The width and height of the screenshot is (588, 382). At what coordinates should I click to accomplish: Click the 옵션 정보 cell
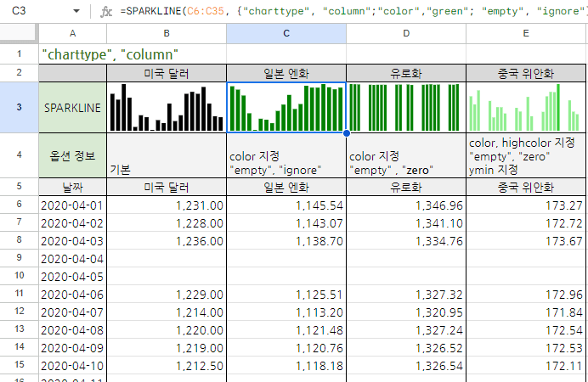[72, 155]
